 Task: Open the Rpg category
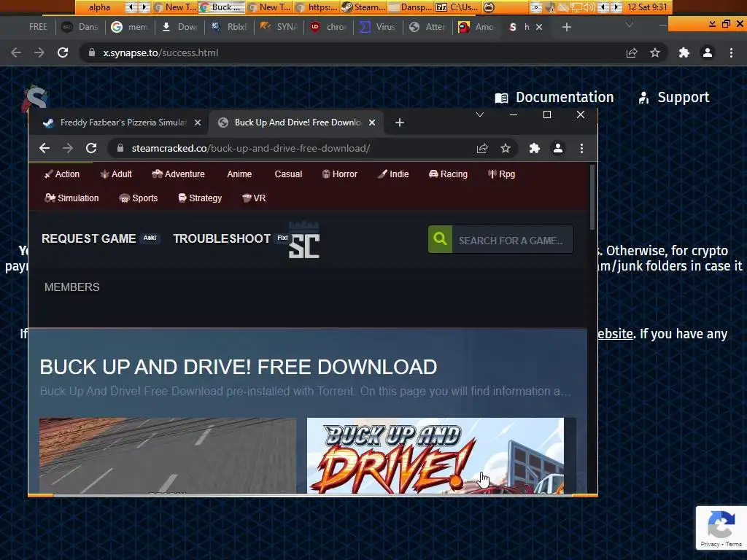point(502,174)
